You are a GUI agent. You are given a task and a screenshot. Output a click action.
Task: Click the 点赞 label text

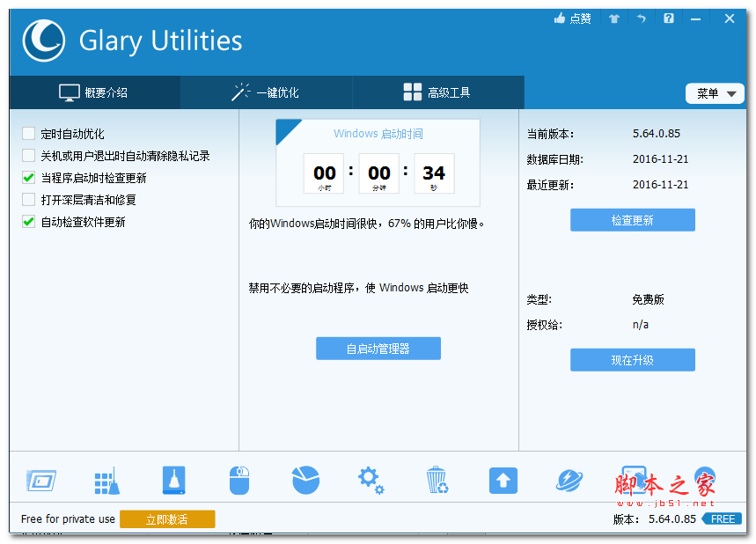tap(581, 18)
